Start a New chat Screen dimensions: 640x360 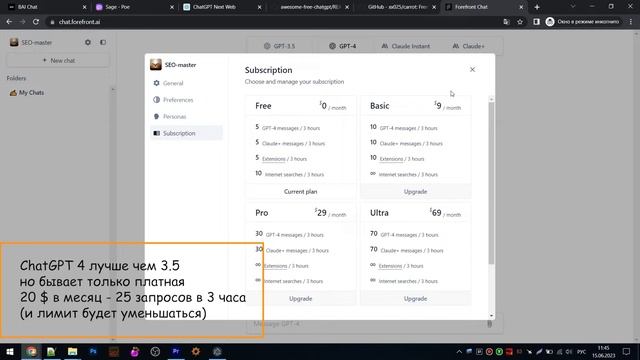[x=58, y=60]
